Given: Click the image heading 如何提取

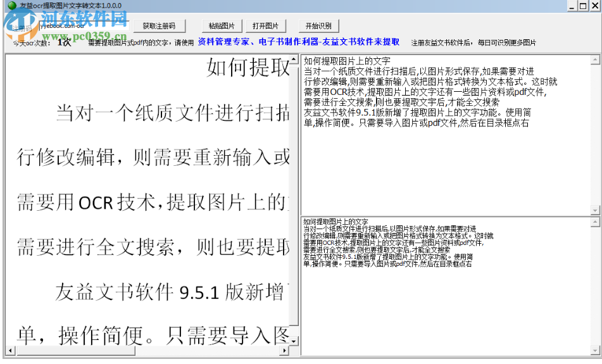Looking at the screenshot, I should point(248,68).
